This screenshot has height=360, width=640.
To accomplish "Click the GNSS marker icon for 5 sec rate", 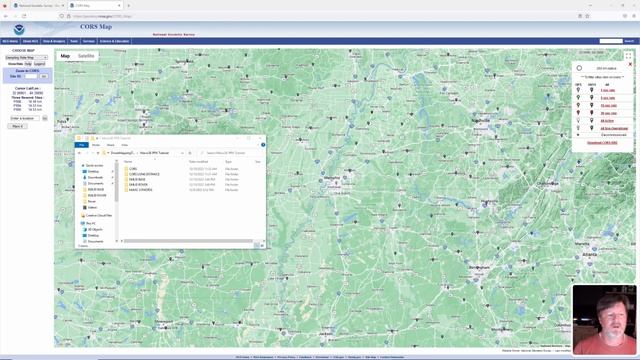I will [x=591, y=98].
